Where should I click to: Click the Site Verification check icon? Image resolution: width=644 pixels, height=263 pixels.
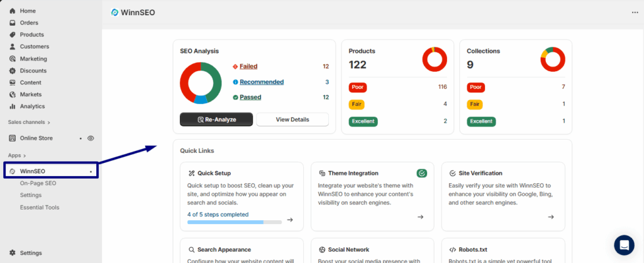[453, 174]
